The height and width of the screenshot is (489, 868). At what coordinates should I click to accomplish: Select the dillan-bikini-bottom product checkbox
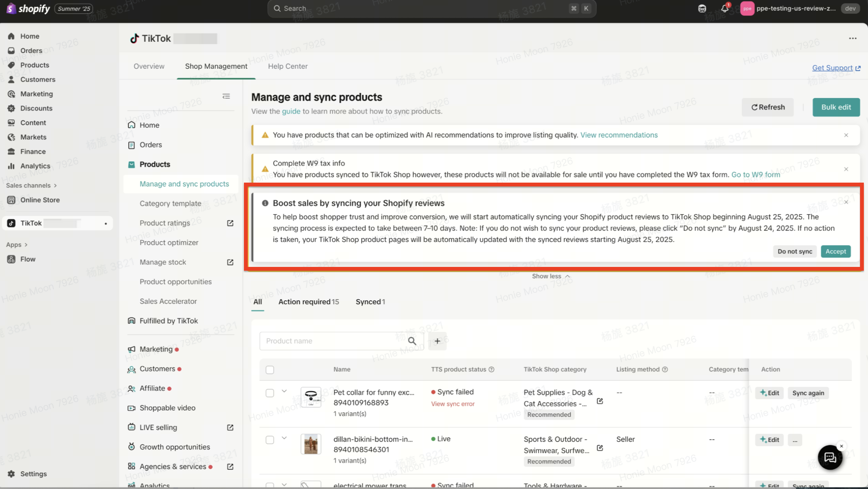click(x=270, y=440)
